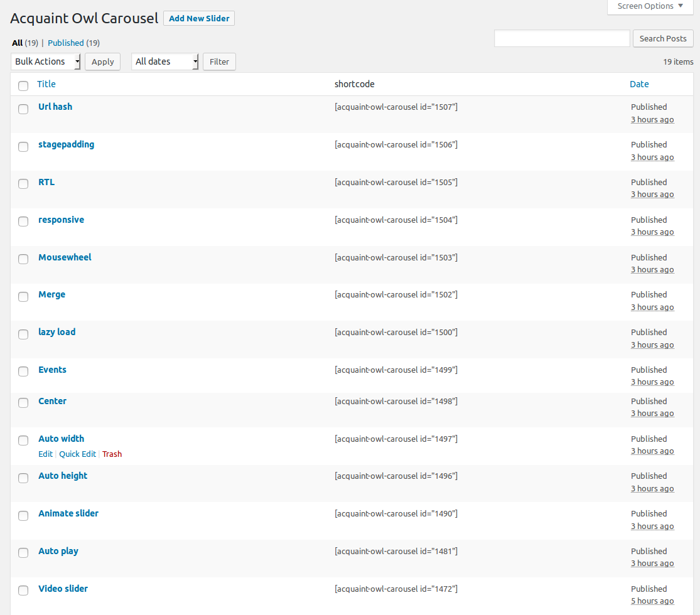Sort the list by Date column
Image resolution: width=700 pixels, height=615 pixels.
[x=639, y=84]
